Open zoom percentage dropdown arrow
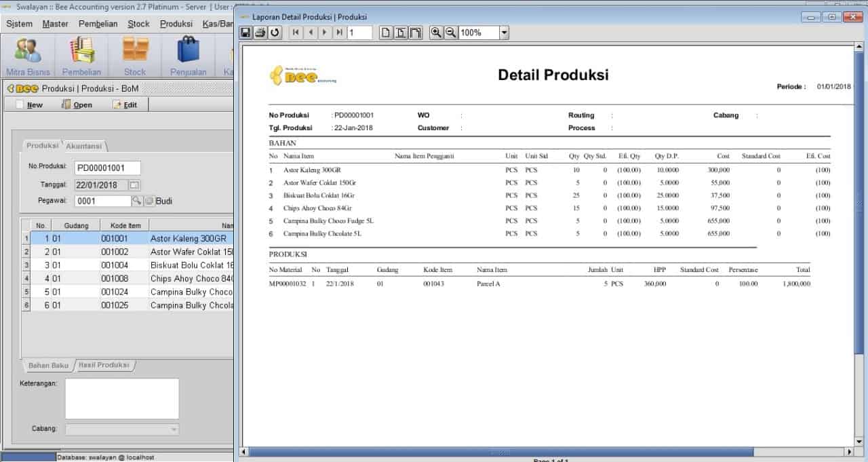The height and width of the screenshot is (462, 868). point(504,33)
